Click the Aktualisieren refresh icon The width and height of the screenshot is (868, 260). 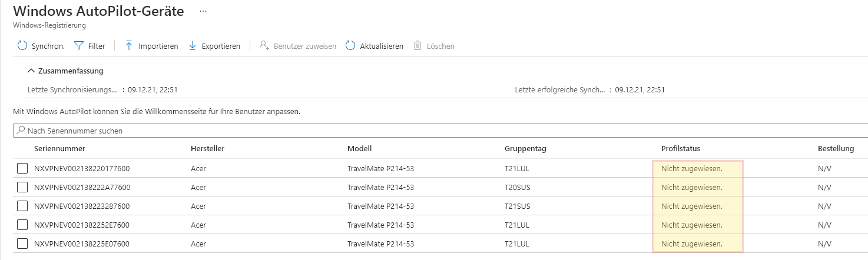(350, 46)
